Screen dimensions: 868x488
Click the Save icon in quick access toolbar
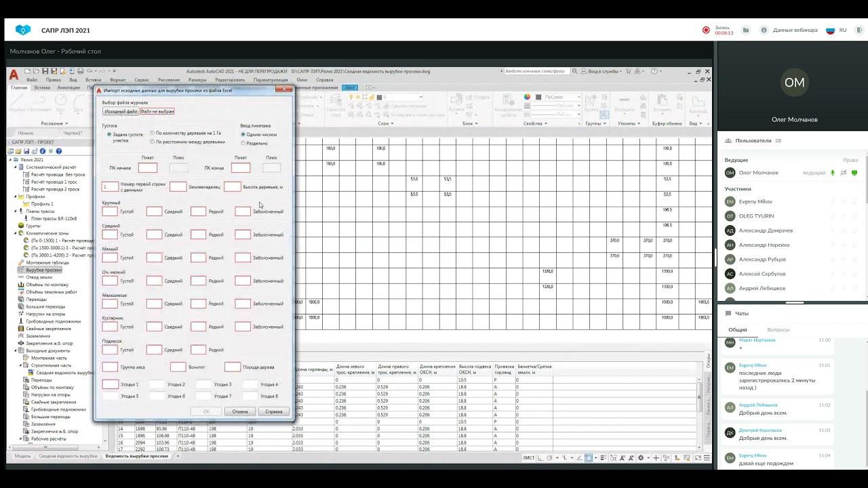45,71
